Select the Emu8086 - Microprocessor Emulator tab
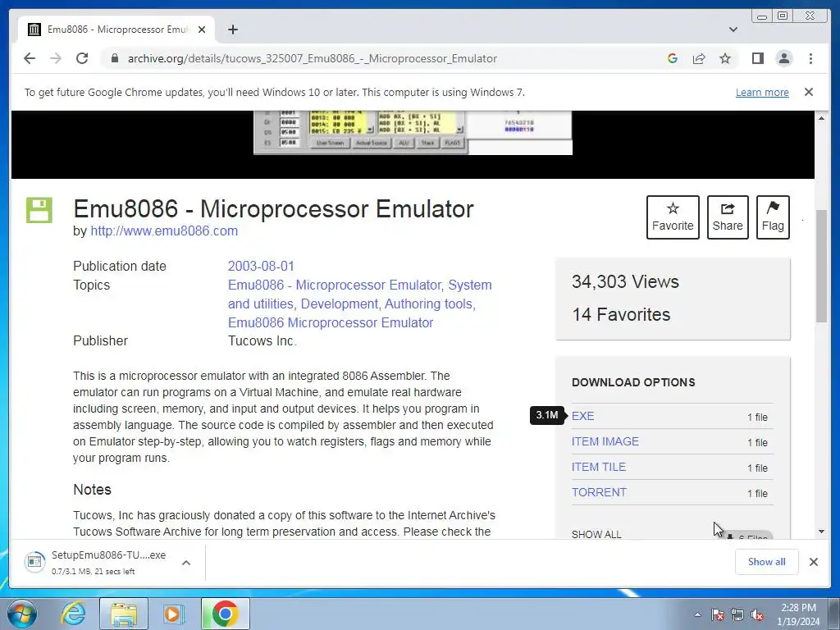 (x=116, y=30)
